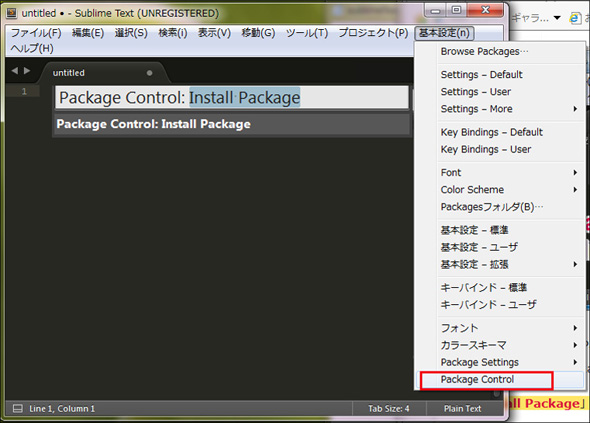Toggle side panel icon in status bar
590x425 pixels.
(18, 408)
